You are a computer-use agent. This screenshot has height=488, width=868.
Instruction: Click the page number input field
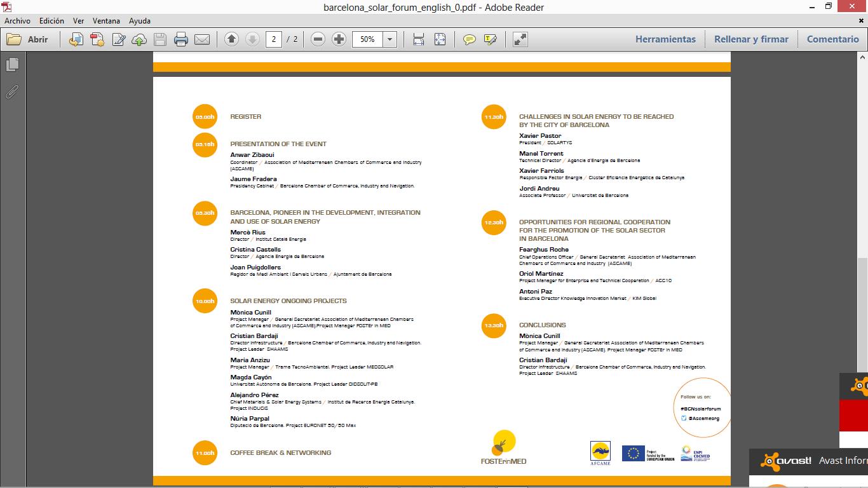tap(274, 39)
